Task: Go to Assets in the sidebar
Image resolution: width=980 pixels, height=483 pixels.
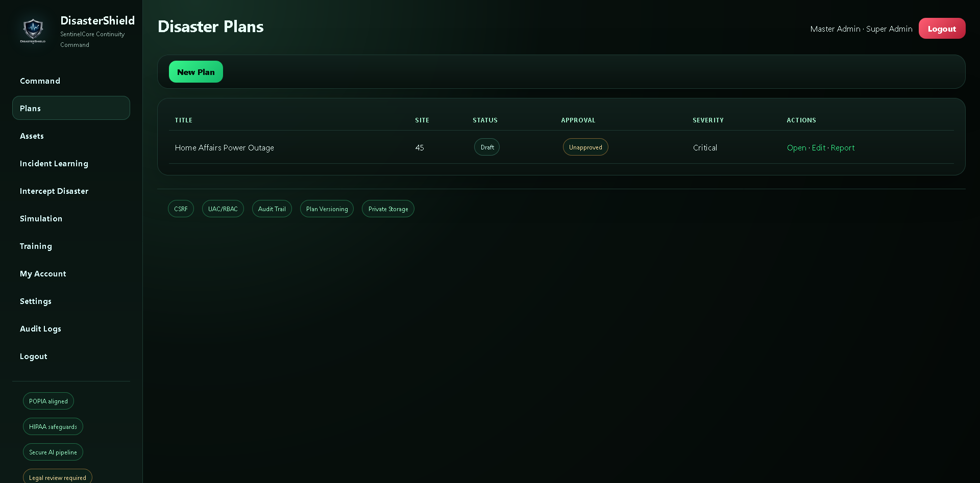Action: click(71, 136)
